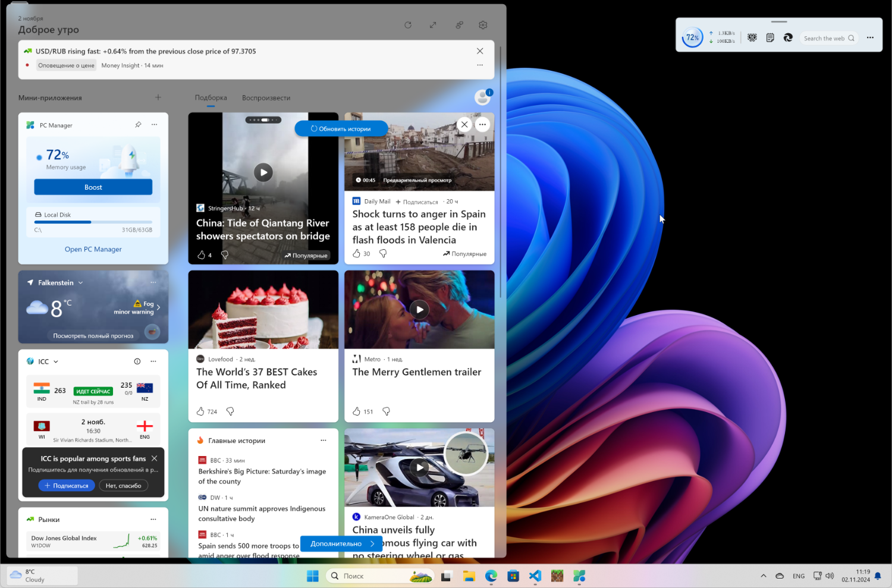Screen dimensions: 892x588
Task: Click Подписаться for ICC updates
Action: [67, 486]
